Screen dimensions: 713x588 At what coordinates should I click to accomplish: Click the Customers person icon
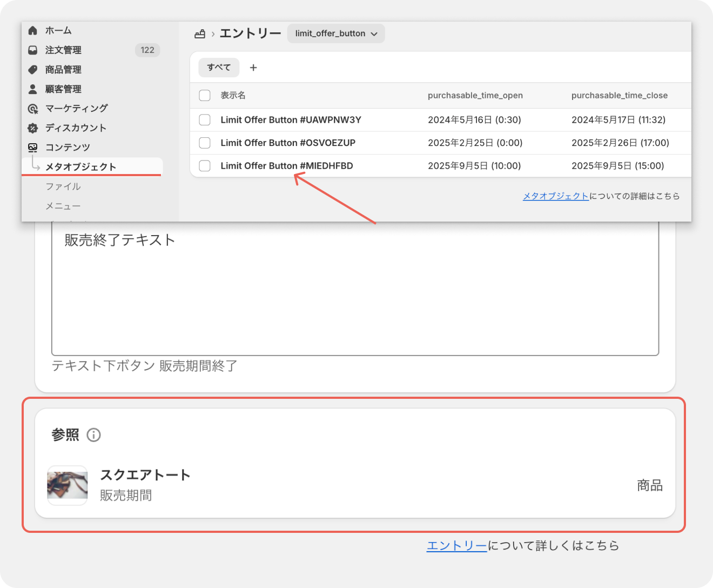[33, 89]
